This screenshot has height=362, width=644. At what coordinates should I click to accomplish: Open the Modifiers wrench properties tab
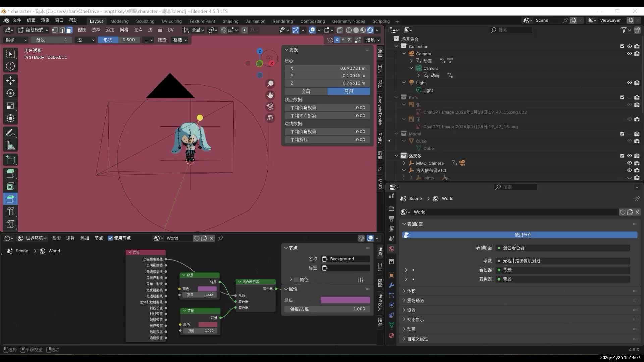click(x=391, y=285)
